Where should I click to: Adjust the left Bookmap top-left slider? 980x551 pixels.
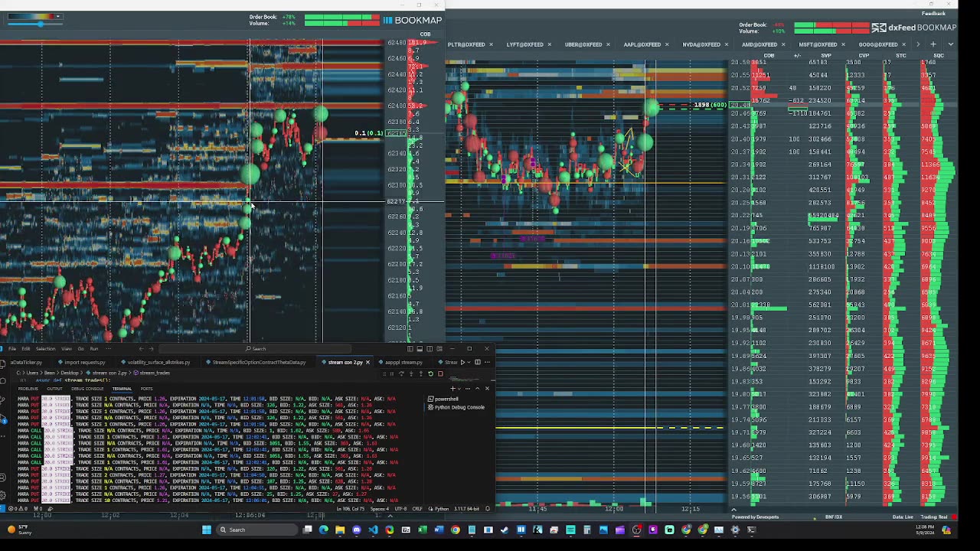[40, 24]
